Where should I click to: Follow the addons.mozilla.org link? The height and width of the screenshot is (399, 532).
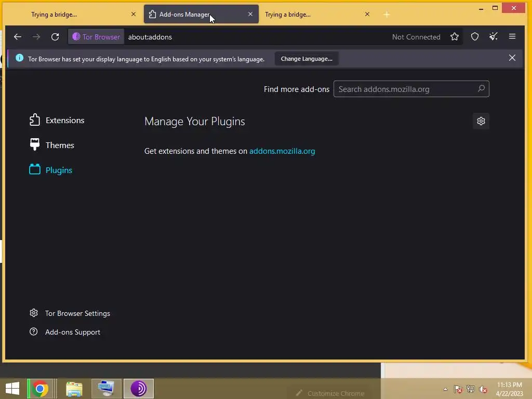pos(282,151)
